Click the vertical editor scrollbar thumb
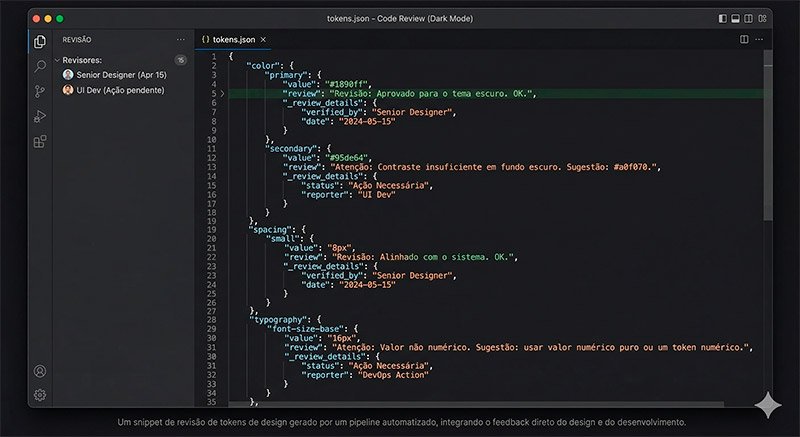 coord(767,135)
